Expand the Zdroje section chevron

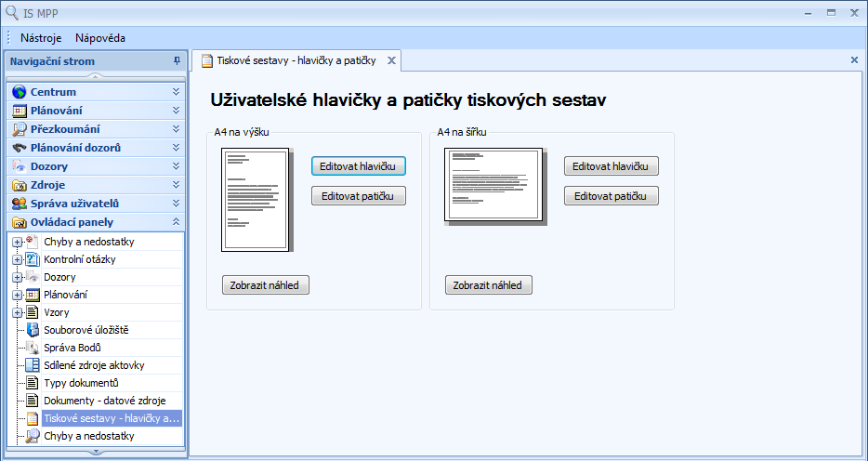click(176, 185)
